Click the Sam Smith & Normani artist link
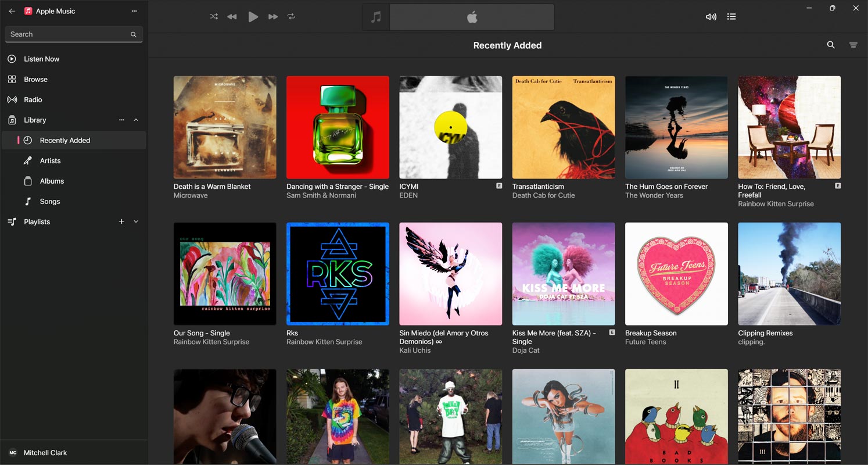Viewport: 868px width, 465px height. point(321,196)
